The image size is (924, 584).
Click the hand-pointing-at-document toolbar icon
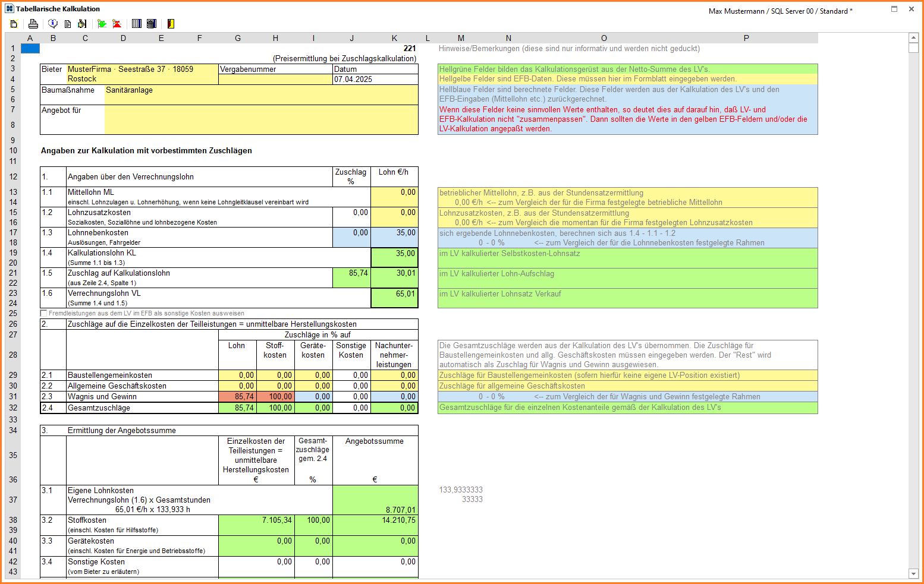(x=82, y=24)
